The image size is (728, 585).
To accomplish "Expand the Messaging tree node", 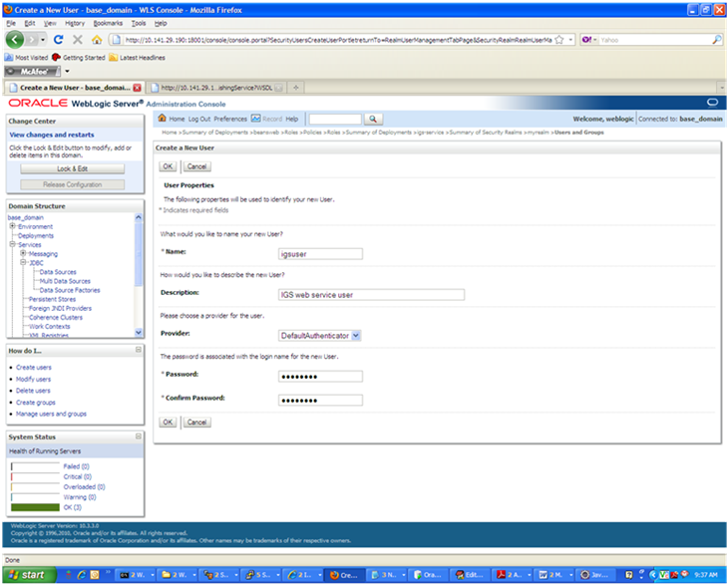I will click(x=23, y=253).
